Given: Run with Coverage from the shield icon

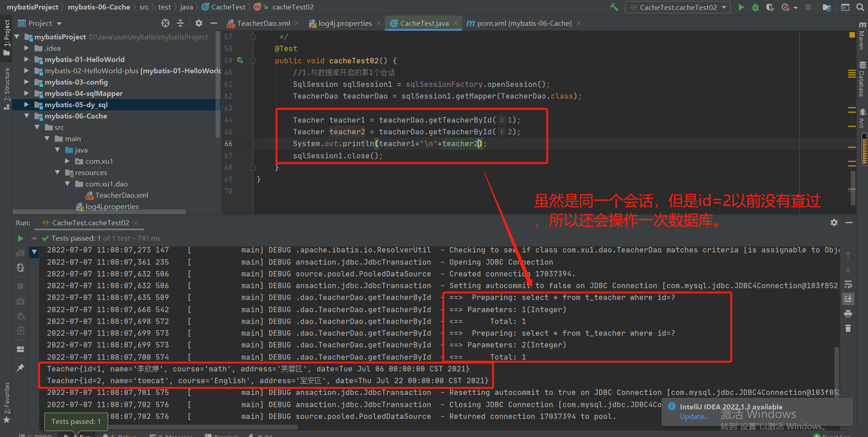Looking at the screenshot, I should 770,7.
